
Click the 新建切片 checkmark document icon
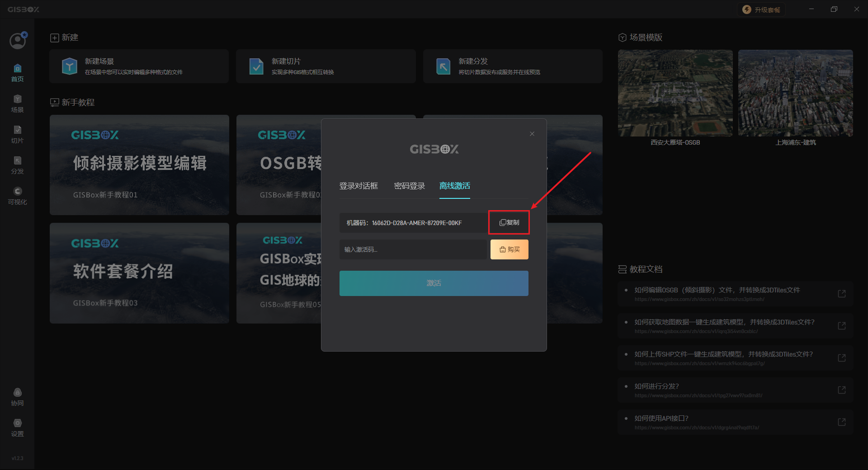click(x=256, y=66)
